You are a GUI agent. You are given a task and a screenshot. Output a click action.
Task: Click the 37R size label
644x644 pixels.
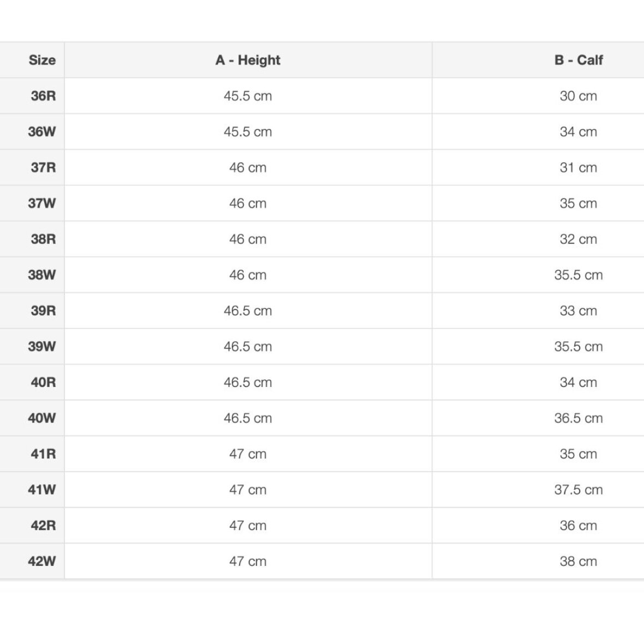point(43,168)
